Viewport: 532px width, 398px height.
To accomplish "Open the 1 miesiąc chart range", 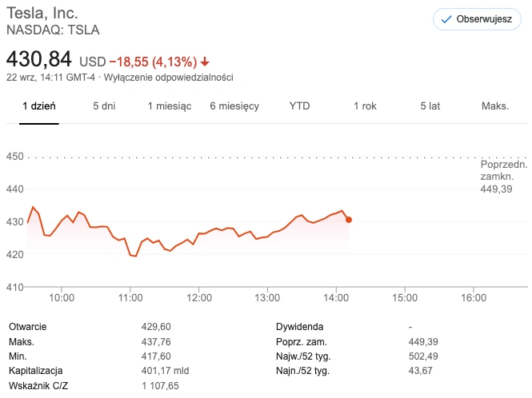I will [x=170, y=106].
